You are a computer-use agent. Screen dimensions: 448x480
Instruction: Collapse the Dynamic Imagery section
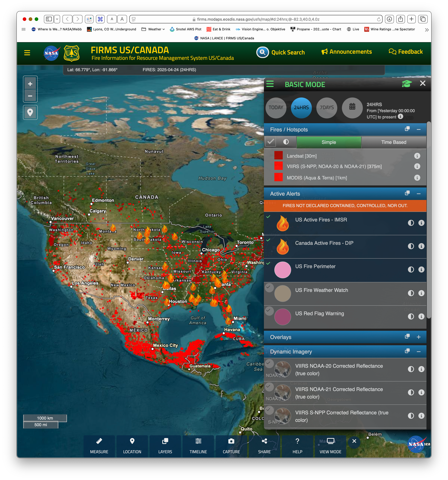click(419, 352)
